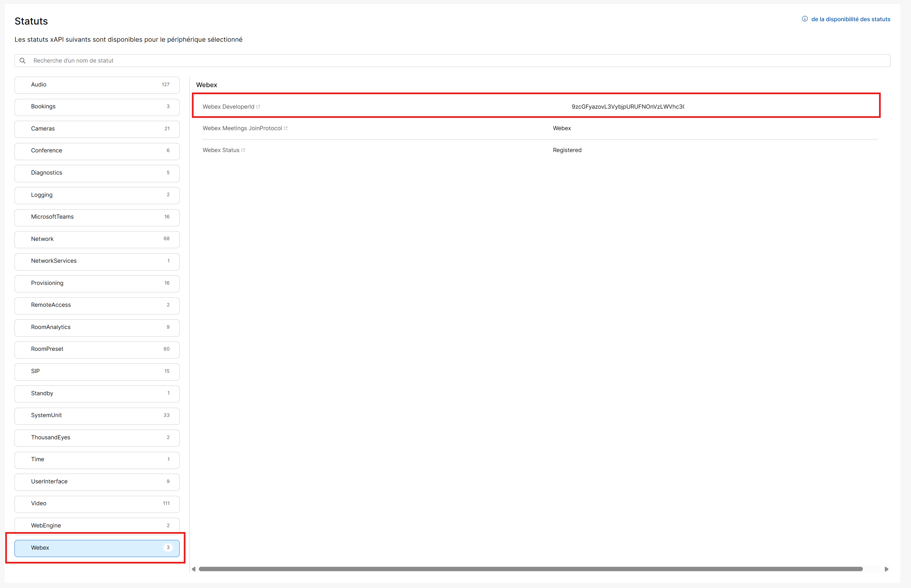Click the 'Statuts' page heading
The width and height of the screenshot is (911, 588).
31,21
